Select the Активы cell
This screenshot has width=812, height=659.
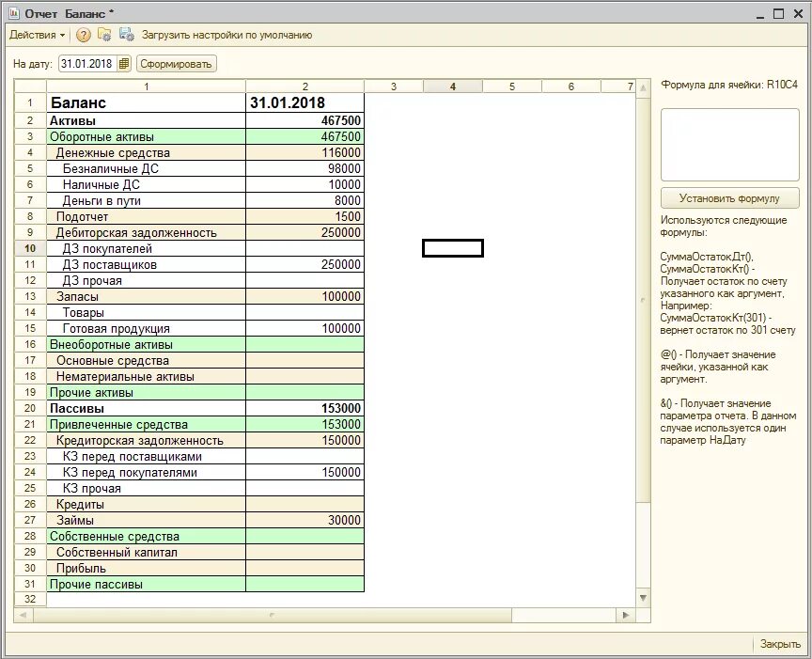click(x=146, y=120)
